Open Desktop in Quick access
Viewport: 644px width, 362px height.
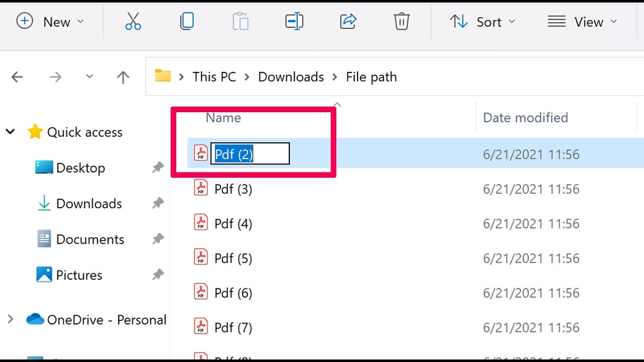click(x=80, y=168)
